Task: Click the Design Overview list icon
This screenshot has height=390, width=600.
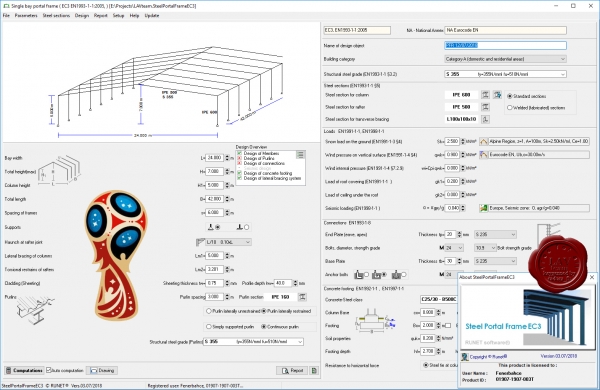Action: (300, 154)
